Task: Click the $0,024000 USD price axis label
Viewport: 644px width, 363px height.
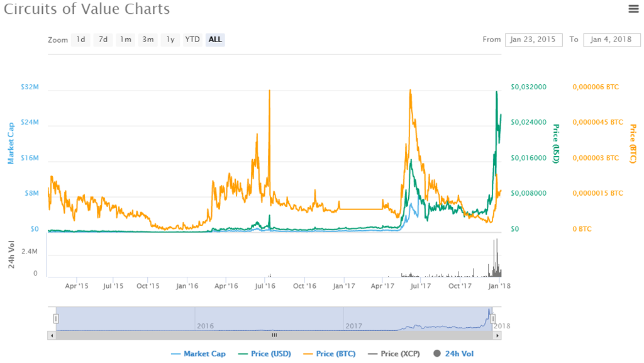Action: (x=528, y=123)
